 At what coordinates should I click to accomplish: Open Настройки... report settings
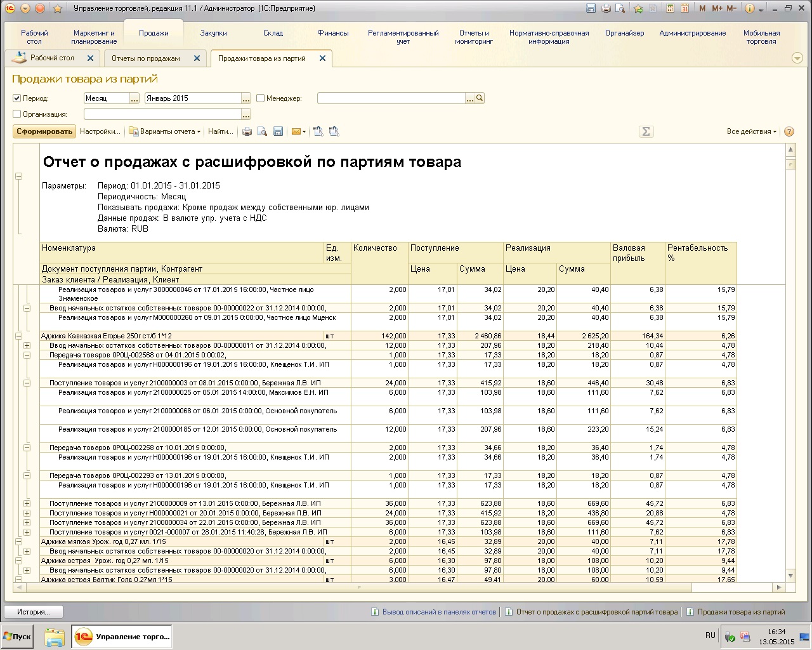click(100, 131)
